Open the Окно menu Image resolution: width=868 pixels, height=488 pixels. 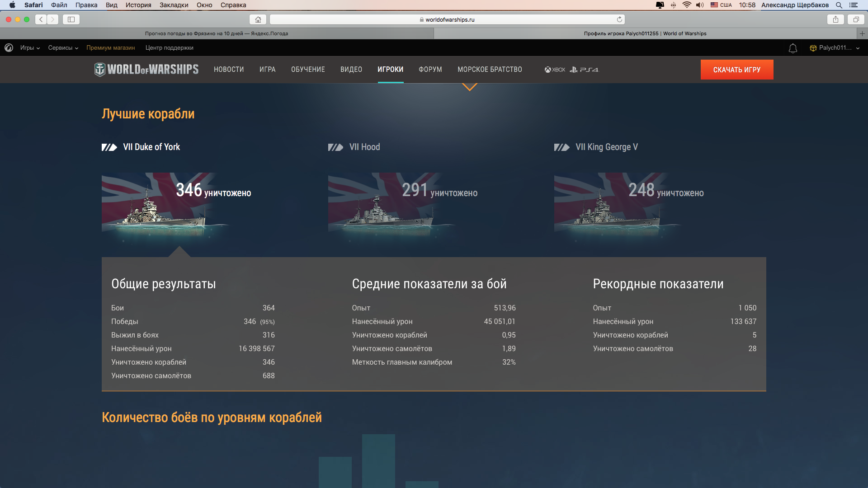click(x=204, y=5)
